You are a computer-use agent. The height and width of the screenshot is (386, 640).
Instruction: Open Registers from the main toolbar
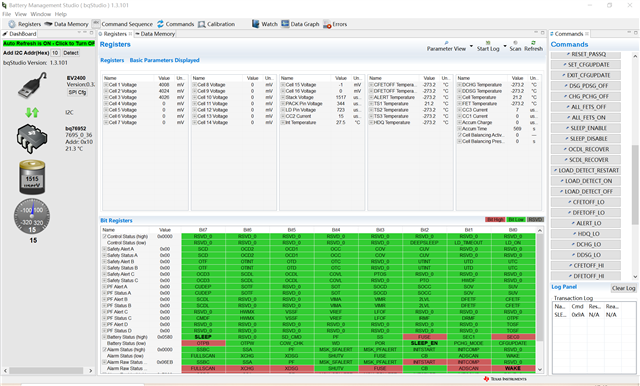24,24
